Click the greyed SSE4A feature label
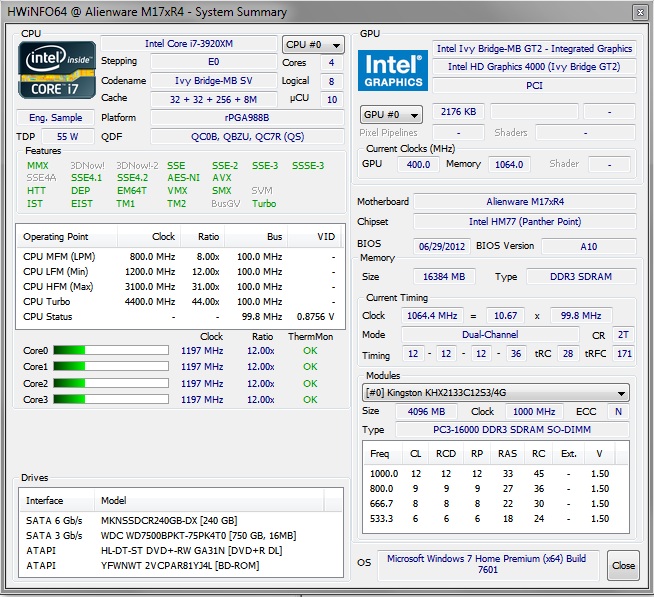 click(x=41, y=178)
